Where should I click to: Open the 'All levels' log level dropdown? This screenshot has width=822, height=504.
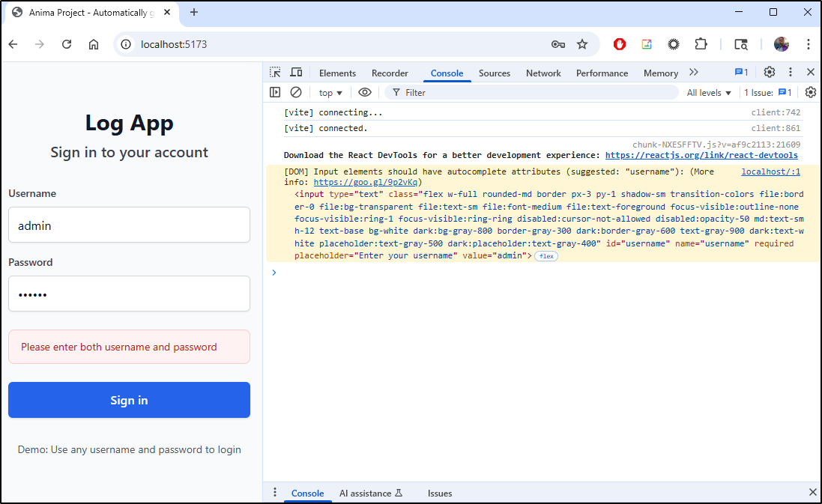709,93
